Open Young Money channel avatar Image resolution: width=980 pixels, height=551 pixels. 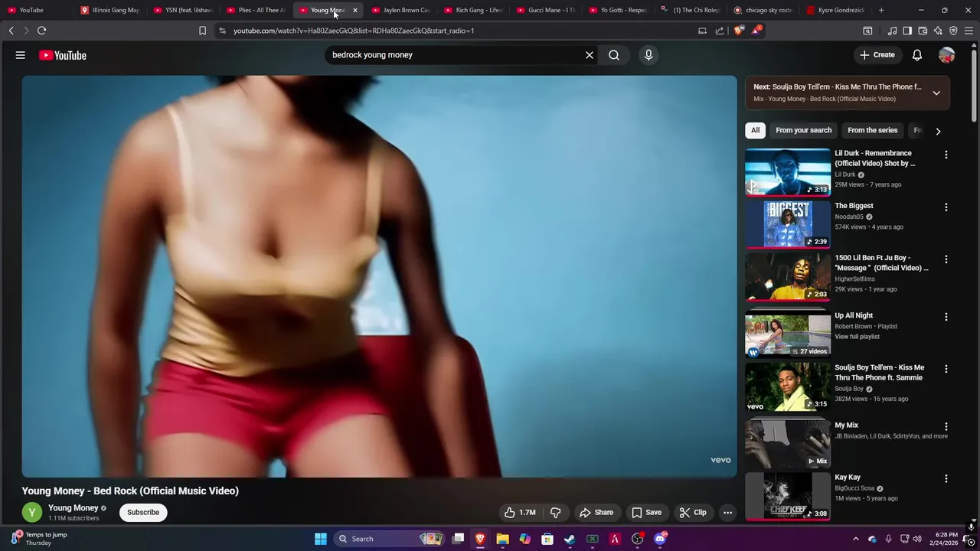32,513
